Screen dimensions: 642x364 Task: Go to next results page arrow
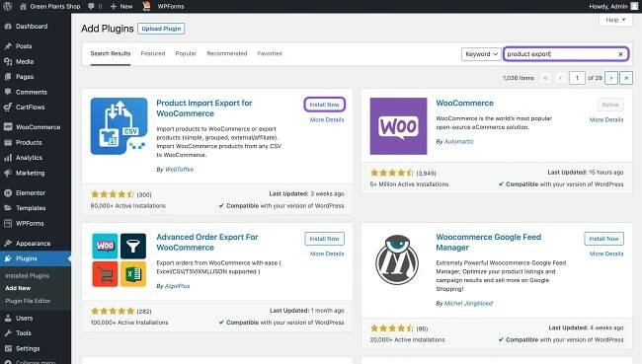coord(611,78)
